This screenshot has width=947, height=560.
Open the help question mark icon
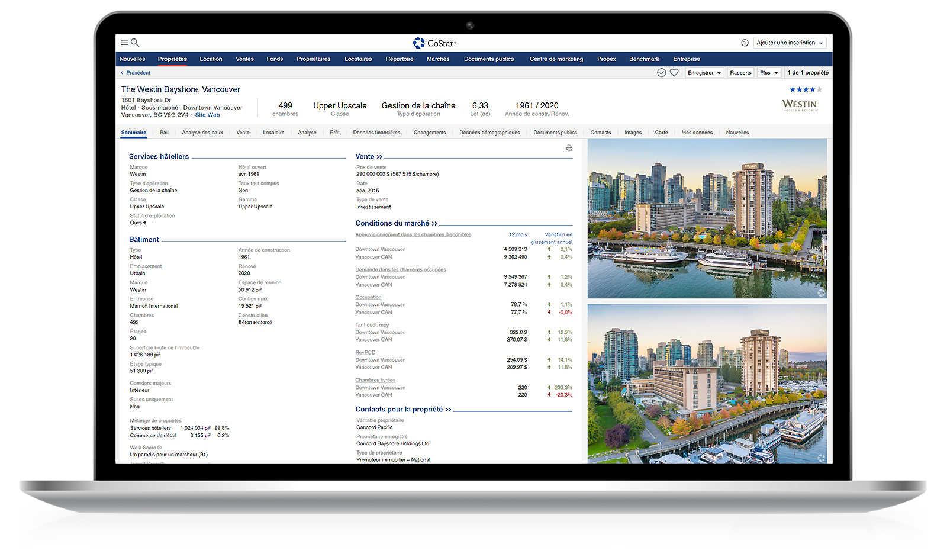tap(745, 43)
